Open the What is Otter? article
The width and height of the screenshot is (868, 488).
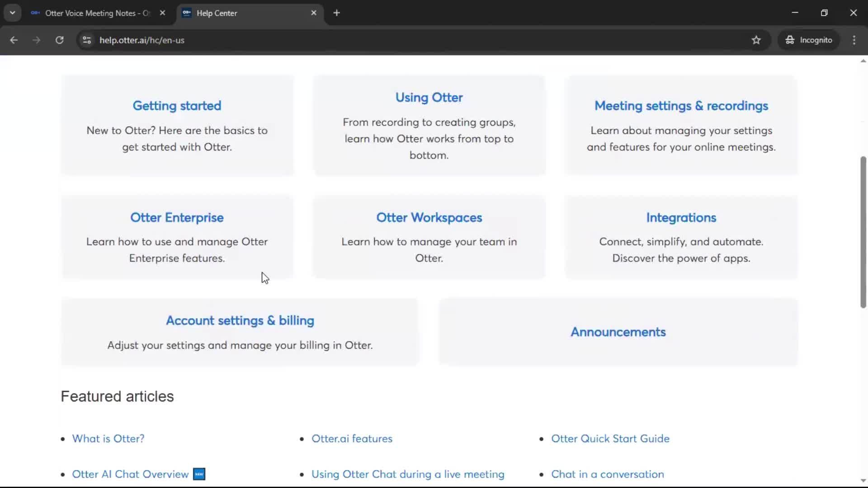(x=108, y=439)
